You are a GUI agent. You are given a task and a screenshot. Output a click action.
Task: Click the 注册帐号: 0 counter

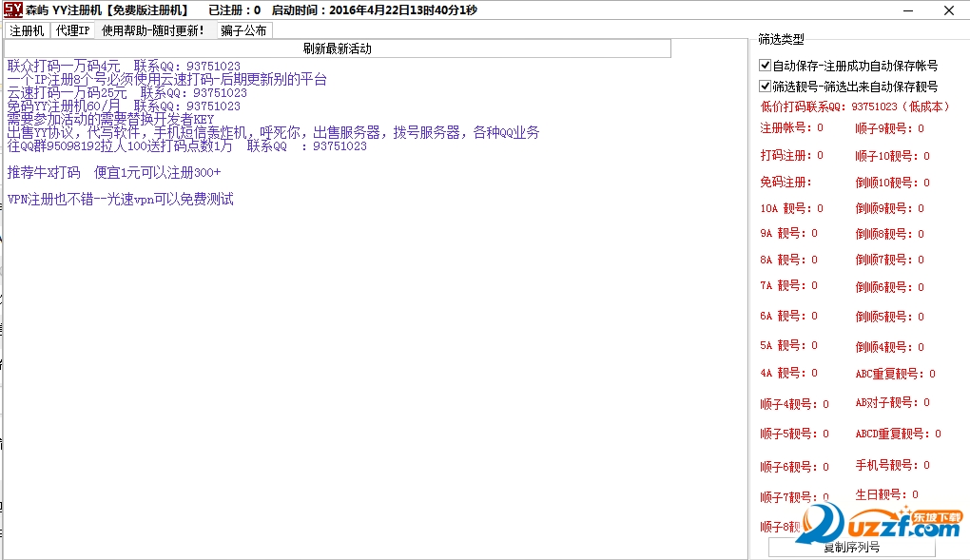tap(792, 128)
